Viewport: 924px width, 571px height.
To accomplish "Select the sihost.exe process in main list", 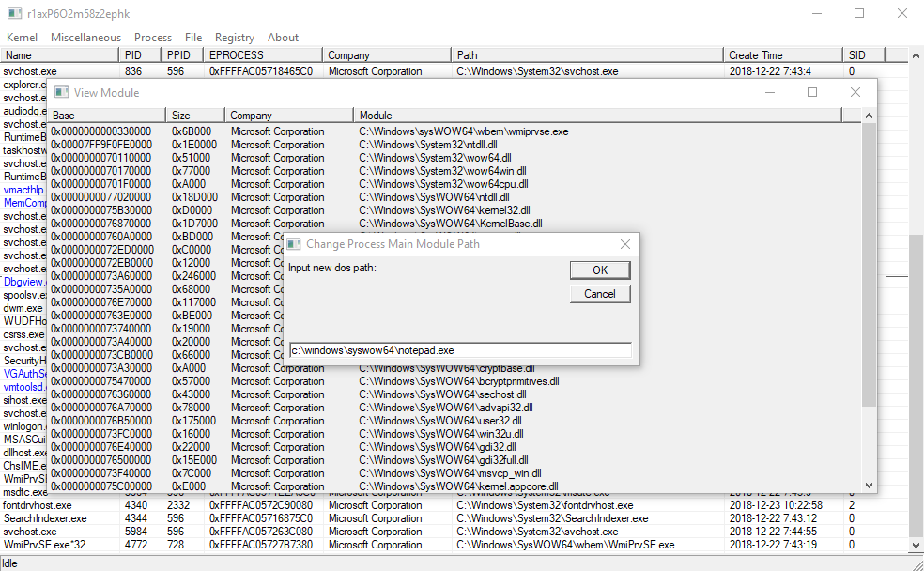I will point(24,400).
